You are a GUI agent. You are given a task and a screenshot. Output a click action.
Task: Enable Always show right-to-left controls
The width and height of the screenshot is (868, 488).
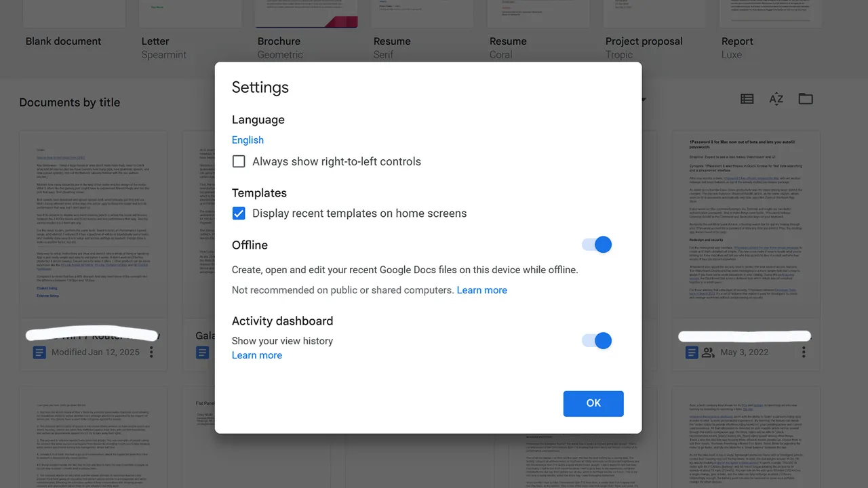point(239,161)
